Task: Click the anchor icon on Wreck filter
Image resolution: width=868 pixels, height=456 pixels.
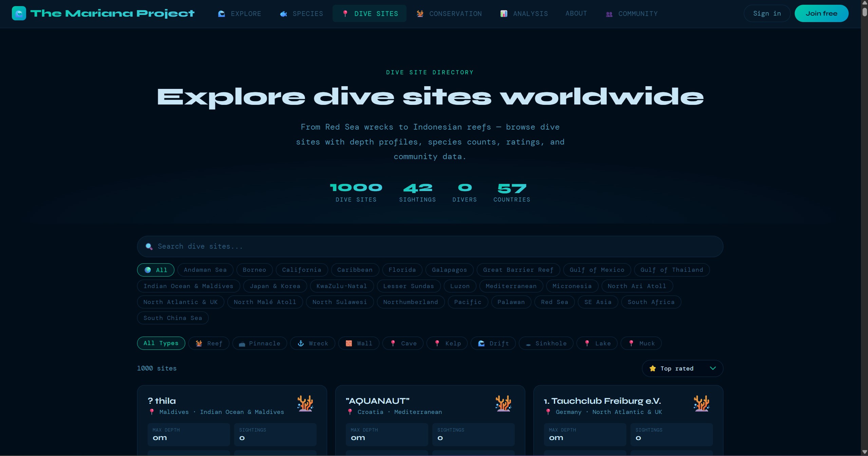Action: [x=300, y=343]
